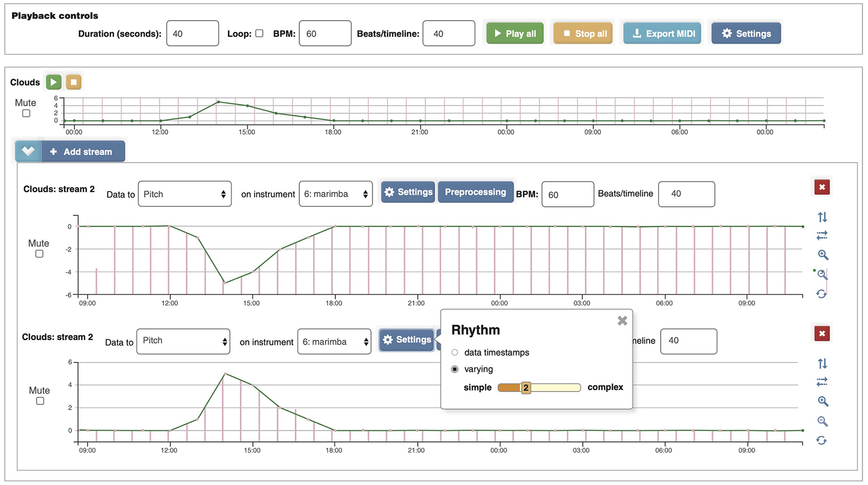Click the Duration seconds input field
The height and width of the screenshot is (485, 868).
(193, 33)
